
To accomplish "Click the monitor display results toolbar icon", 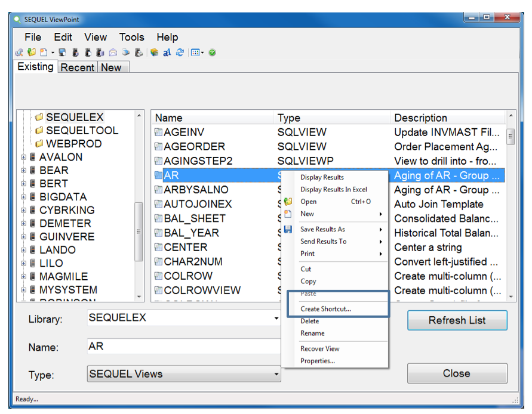I will coord(62,52).
